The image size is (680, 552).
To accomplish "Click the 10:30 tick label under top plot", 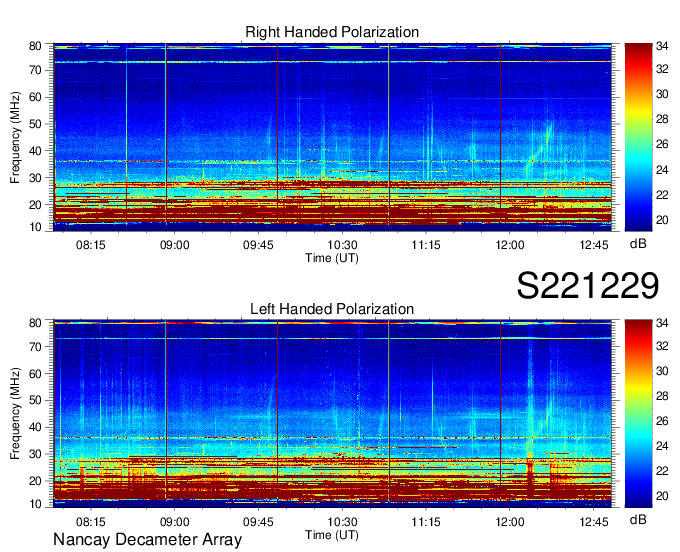I will coord(342,245).
